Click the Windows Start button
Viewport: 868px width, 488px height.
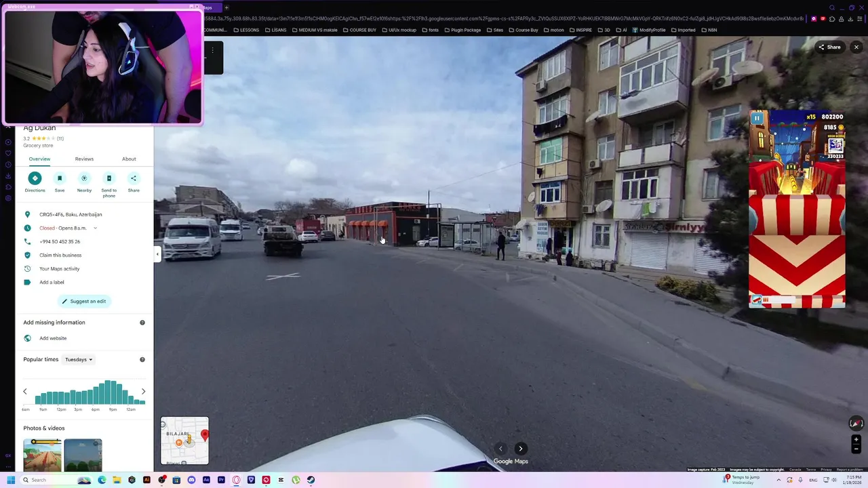11,480
